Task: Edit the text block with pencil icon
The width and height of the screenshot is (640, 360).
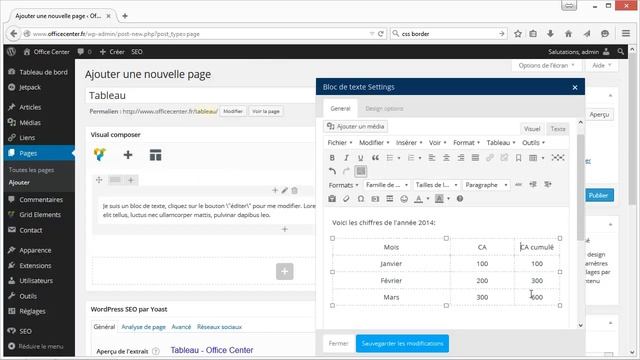Action: click(x=284, y=190)
